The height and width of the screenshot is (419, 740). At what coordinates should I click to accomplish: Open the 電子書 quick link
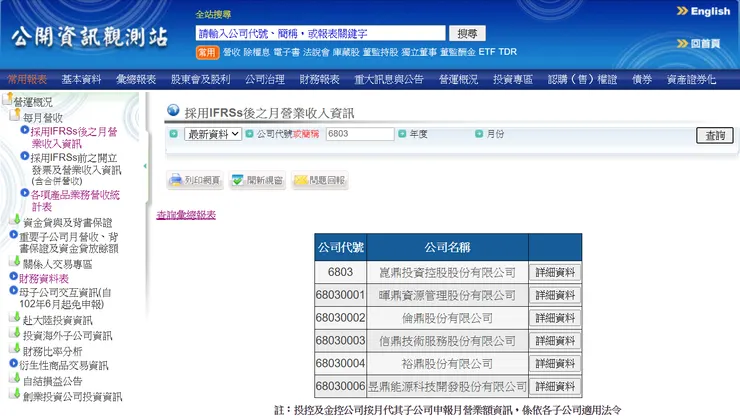(286, 52)
